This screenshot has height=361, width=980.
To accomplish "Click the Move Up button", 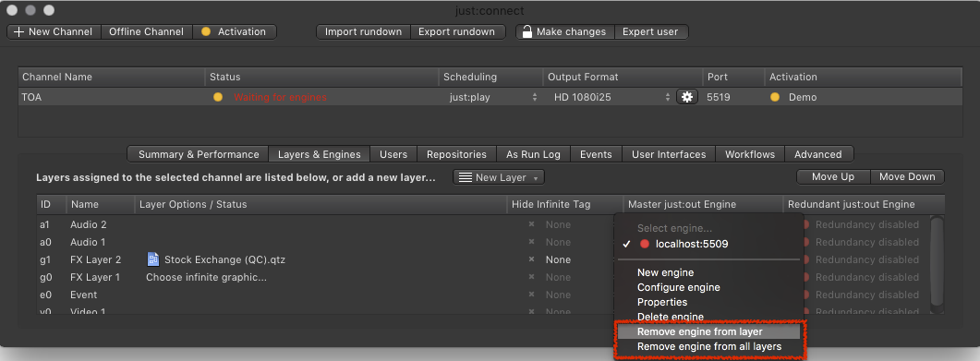I will click(832, 176).
